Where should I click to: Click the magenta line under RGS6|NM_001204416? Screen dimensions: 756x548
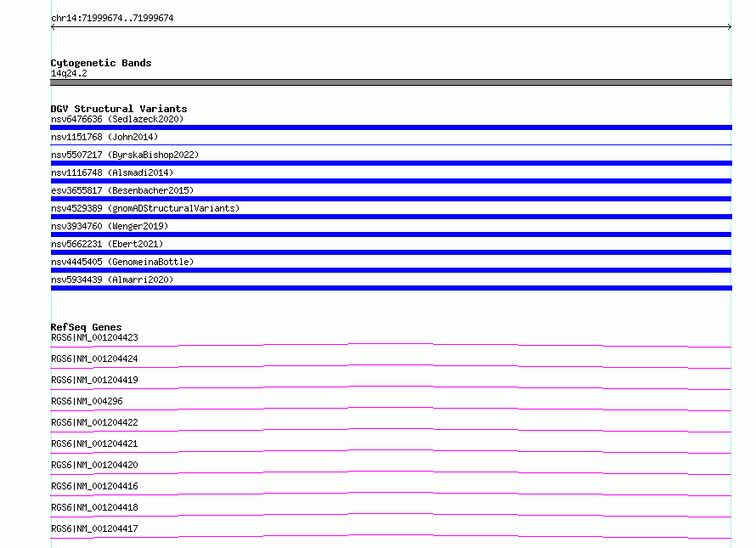coord(391,494)
